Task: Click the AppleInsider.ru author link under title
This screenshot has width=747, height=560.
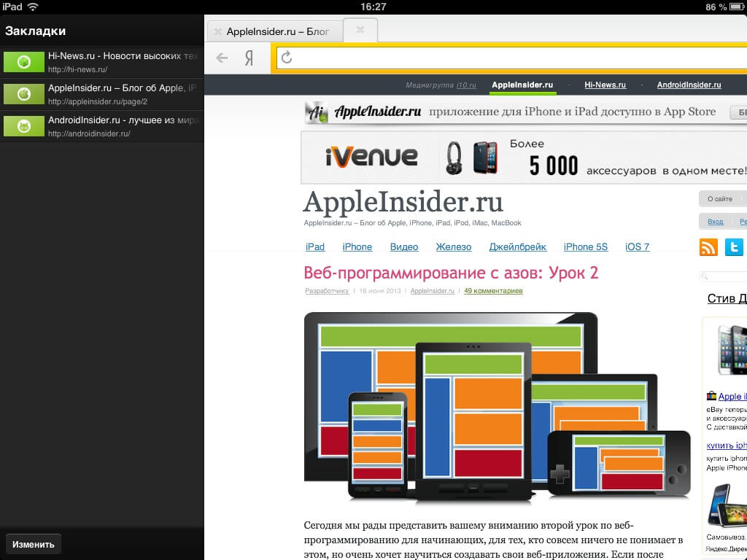Action: coord(432,291)
